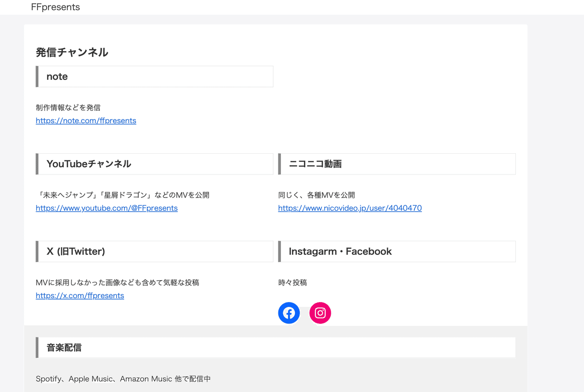Click the FFpresents site title
The width and height of the screenshot is (584, 392).
(55, 7)
